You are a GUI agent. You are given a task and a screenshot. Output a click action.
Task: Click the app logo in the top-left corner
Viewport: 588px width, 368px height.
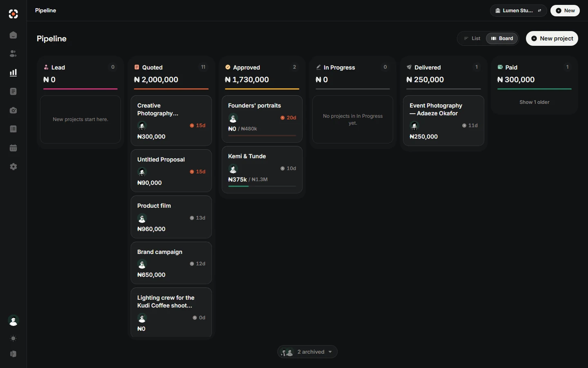[x=13, y=14]
